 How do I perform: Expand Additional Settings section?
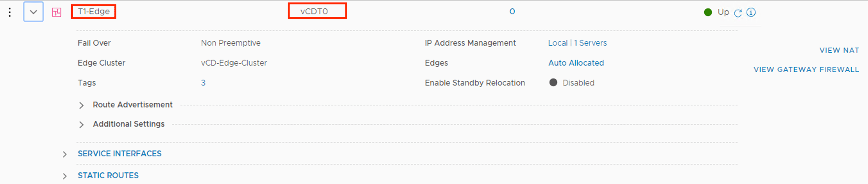click(x=81, y=124)
